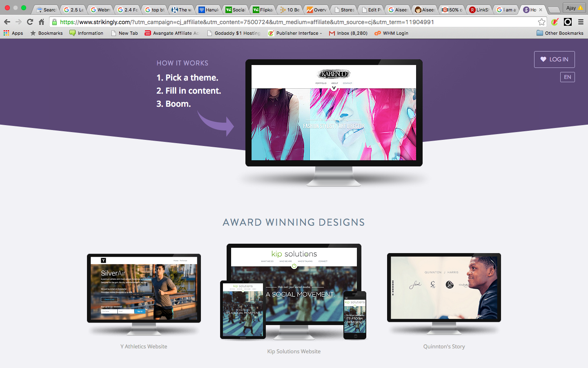Click the address bar URL field
The height and width of the screenshot is (368, 588).
[x=294, y=22]
